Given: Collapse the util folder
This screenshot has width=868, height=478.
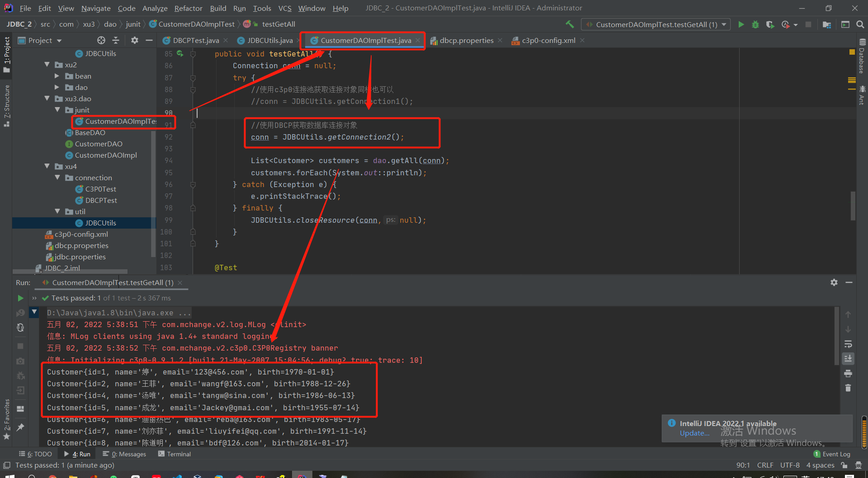Looking at the screenshot, I should point(57,211).
